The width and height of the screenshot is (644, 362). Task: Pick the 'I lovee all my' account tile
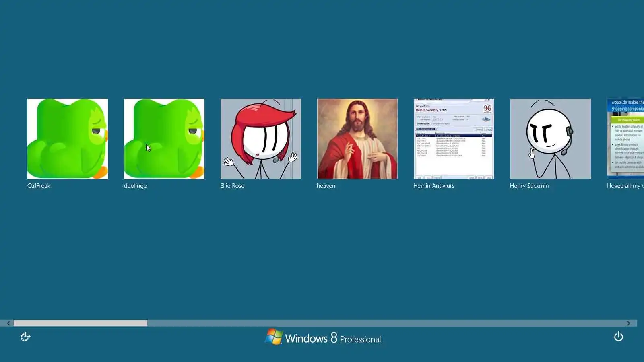click(625, 139)
